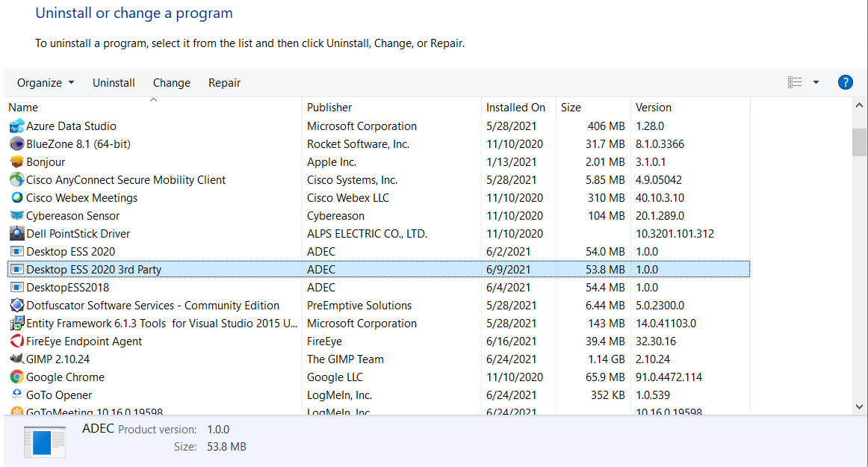Click Uninstall in the toolbar
The height and width of the screenshot is (467, 868).
pos(114,83)
